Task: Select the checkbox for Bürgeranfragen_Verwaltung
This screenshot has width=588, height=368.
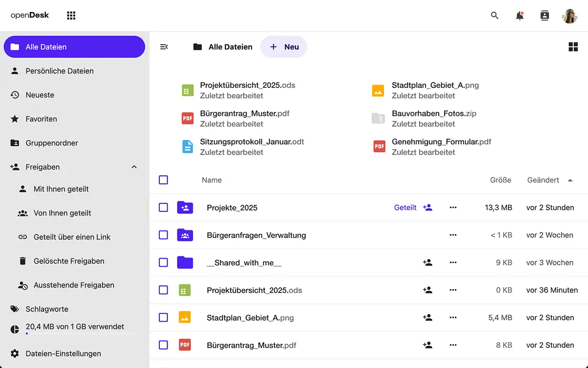Action: point(163,235)
